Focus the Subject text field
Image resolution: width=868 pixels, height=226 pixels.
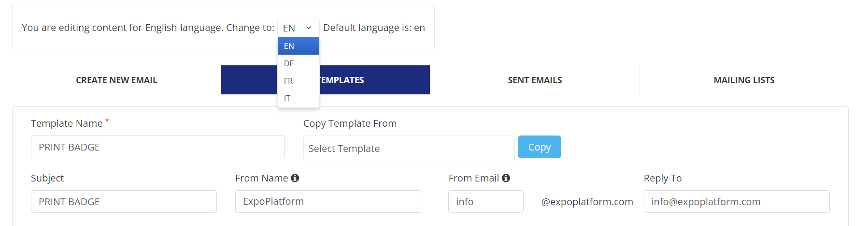[124, 202]
